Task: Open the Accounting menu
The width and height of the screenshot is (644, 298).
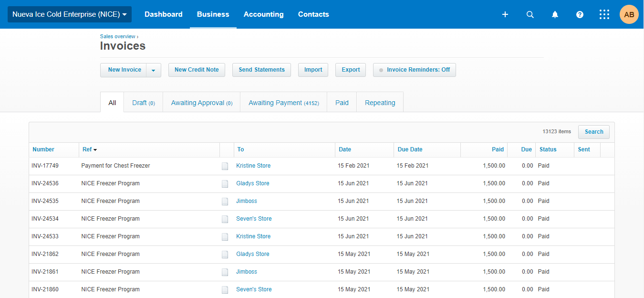Action: coord(264,14)
